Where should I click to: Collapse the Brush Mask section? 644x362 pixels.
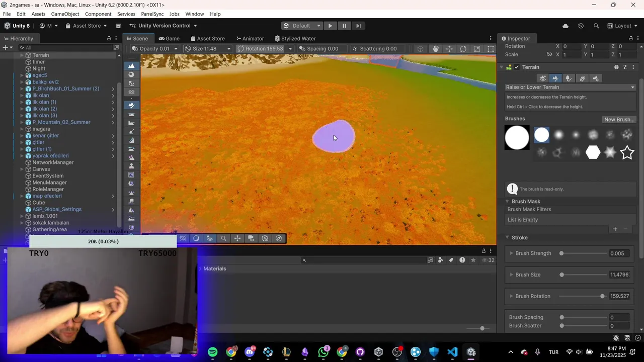507,201
